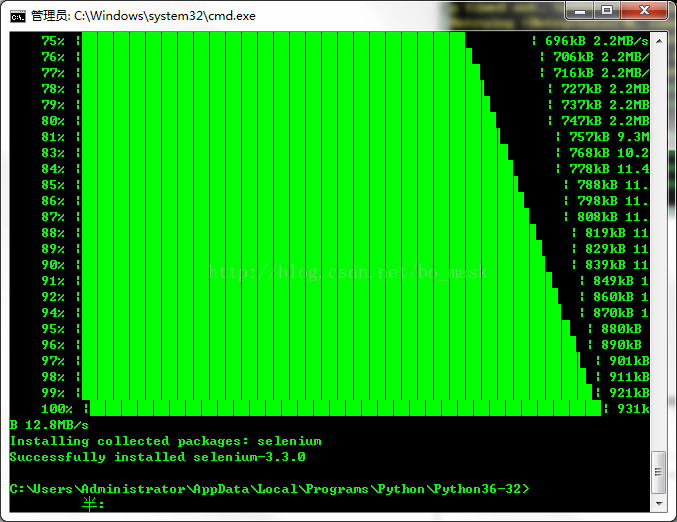Click the 76% progress label

coord(53,57)
